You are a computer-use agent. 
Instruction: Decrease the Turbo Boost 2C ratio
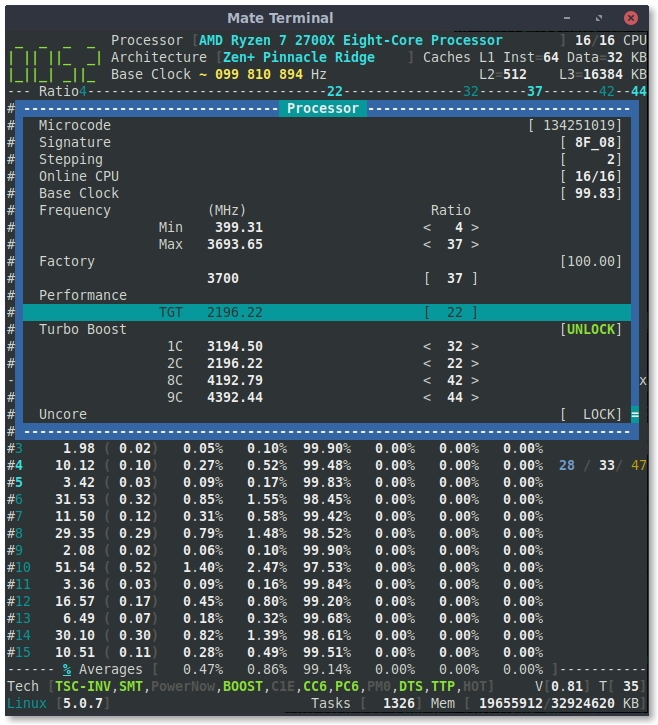(x=427, y=363)
